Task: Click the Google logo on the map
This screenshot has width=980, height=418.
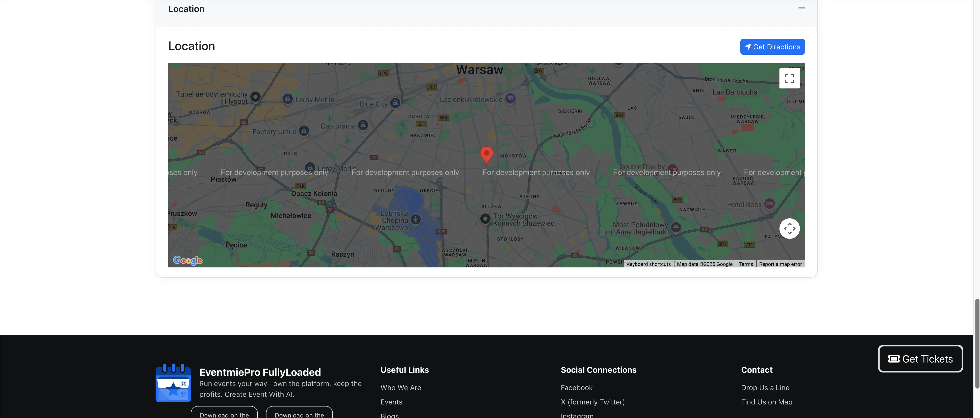Action: (x=187, y=260)
